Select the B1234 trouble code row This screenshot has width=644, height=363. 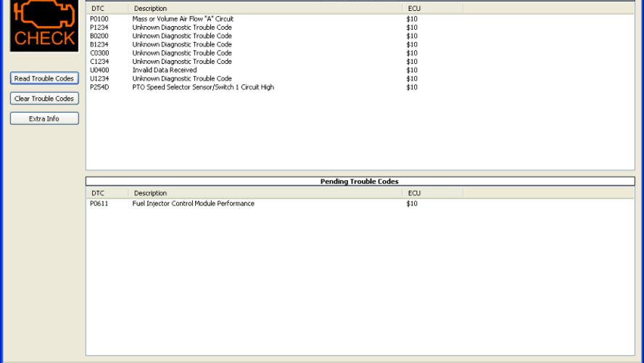tap(181, 44)
